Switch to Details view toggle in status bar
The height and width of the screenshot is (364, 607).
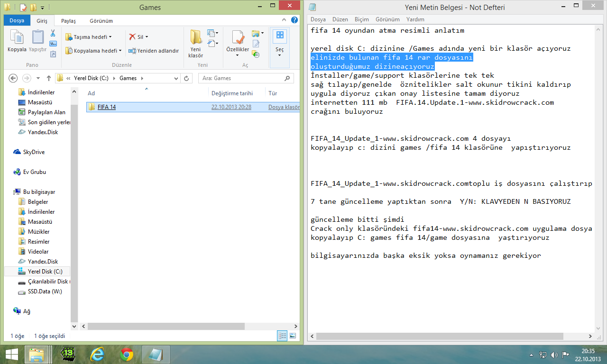click(283, 336)
